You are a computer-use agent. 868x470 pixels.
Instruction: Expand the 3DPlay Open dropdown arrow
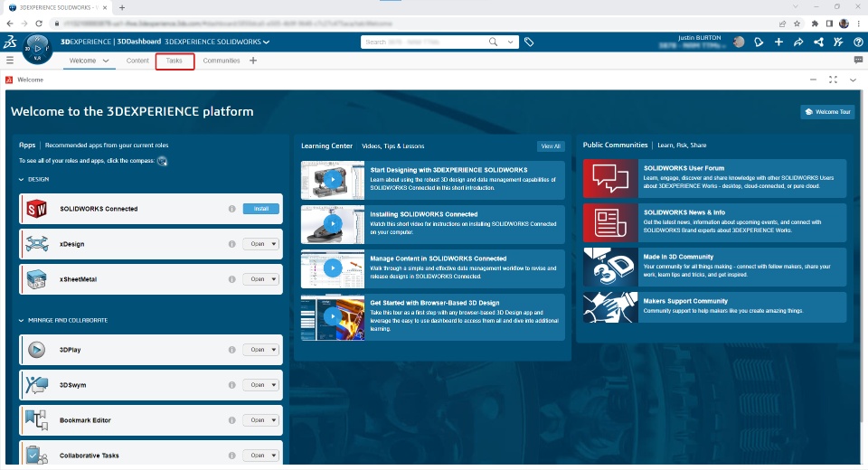[x=273, y=350]
